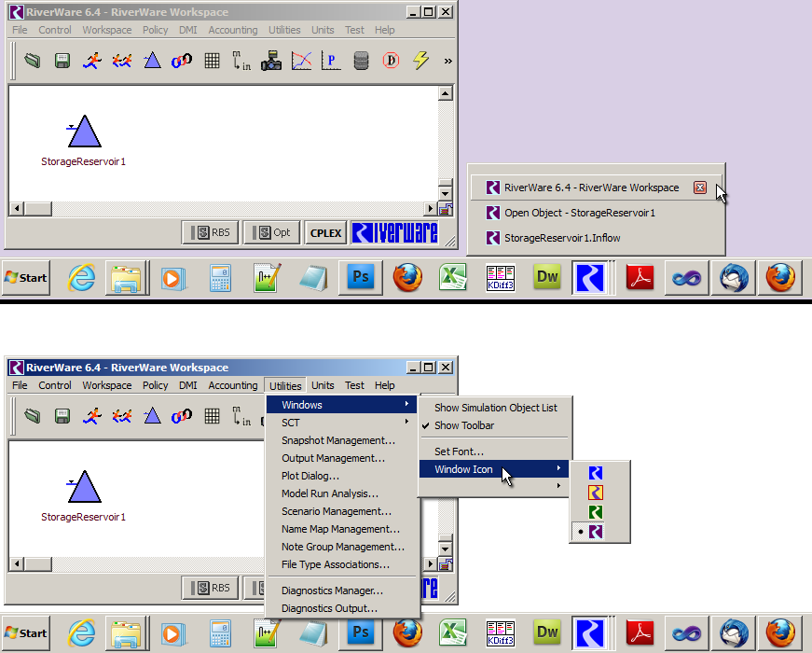812x653 pixels.
Task: Choose Snapshot Management from the Utilities menu
Action: tap(342, 440)
